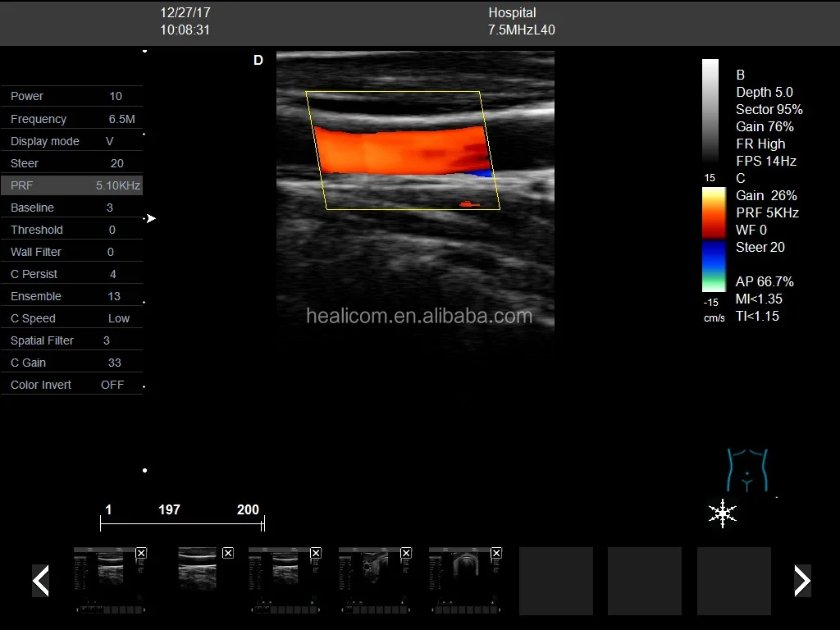The height and width of the screenshot is (630, 840).
Task: Go to previous thumbnails with left arrow
Action: 40,581
